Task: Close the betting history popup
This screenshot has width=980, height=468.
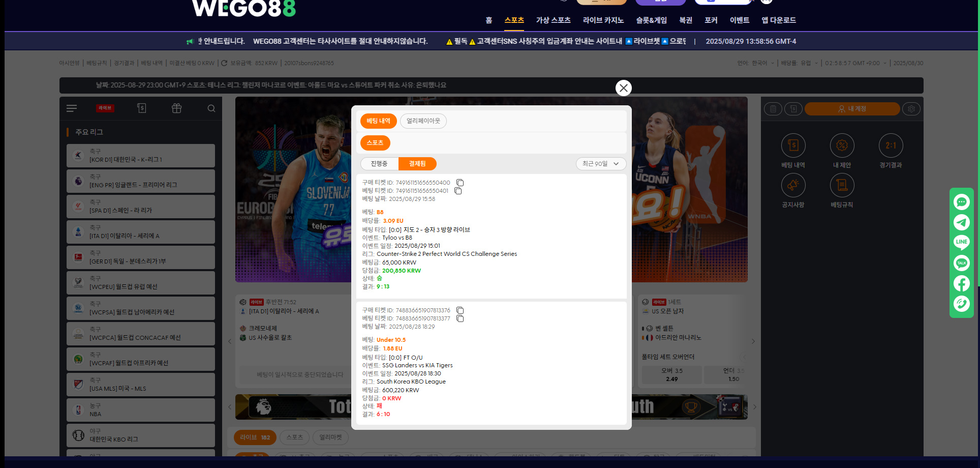Action: pyautogui.click(x=624, y=88)
